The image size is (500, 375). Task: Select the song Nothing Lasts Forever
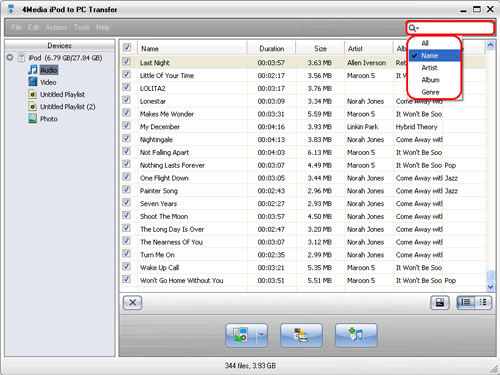pos(172,165)
